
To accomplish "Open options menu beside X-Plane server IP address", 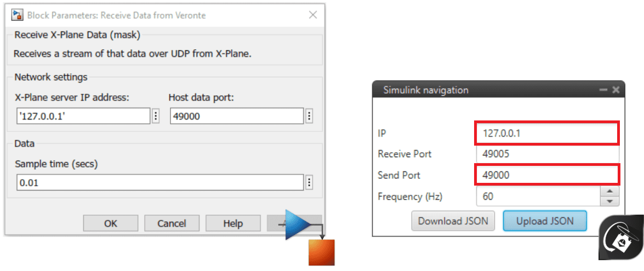I will click(156, 116).
